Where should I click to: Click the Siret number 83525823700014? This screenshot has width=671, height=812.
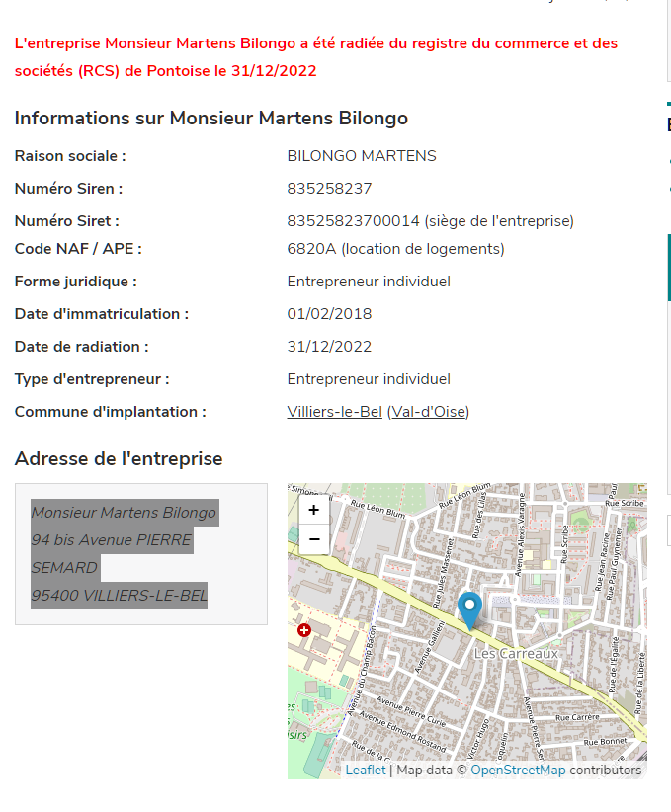point(353,221)
